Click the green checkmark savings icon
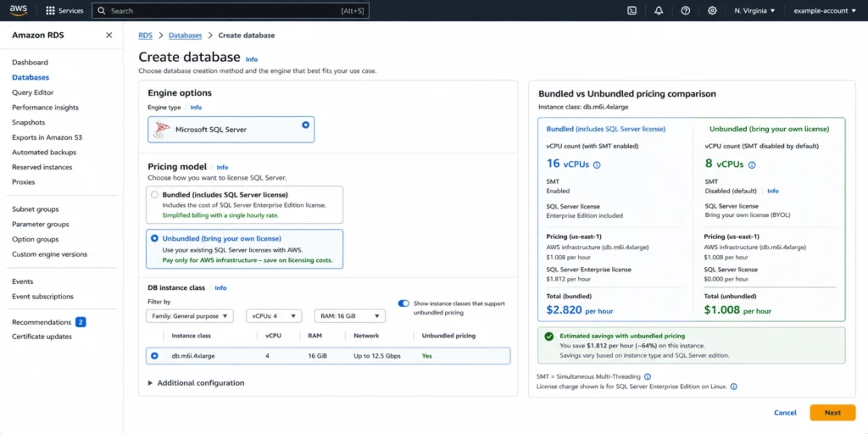Image resolution: width=868 pixels, height=434 pixels. point(548,336)
